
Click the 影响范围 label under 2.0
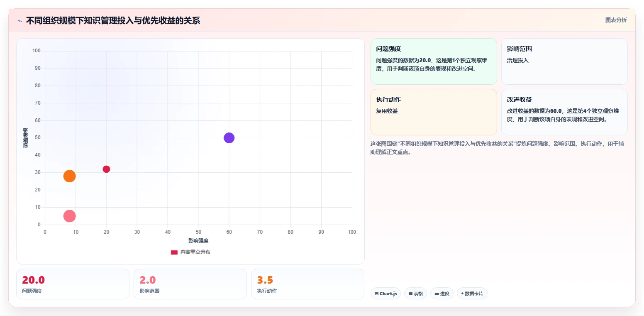pyautogui.click(x=149, y=291)
